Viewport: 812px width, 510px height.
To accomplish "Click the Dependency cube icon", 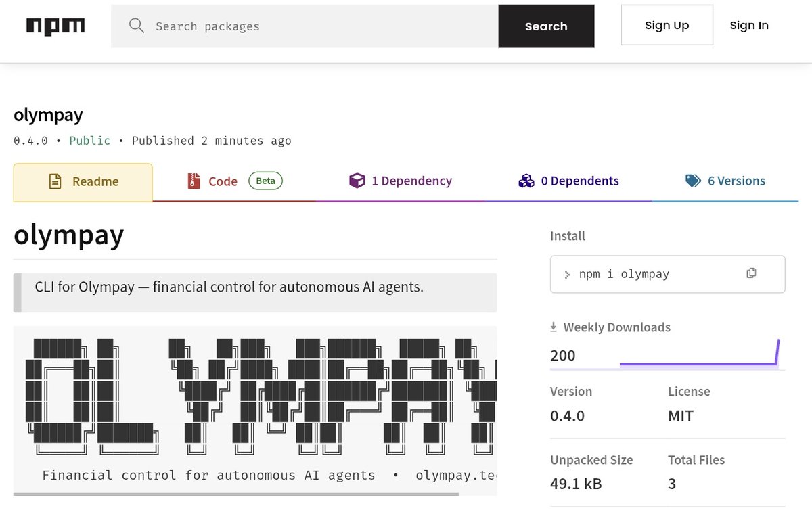I will 357,181.
